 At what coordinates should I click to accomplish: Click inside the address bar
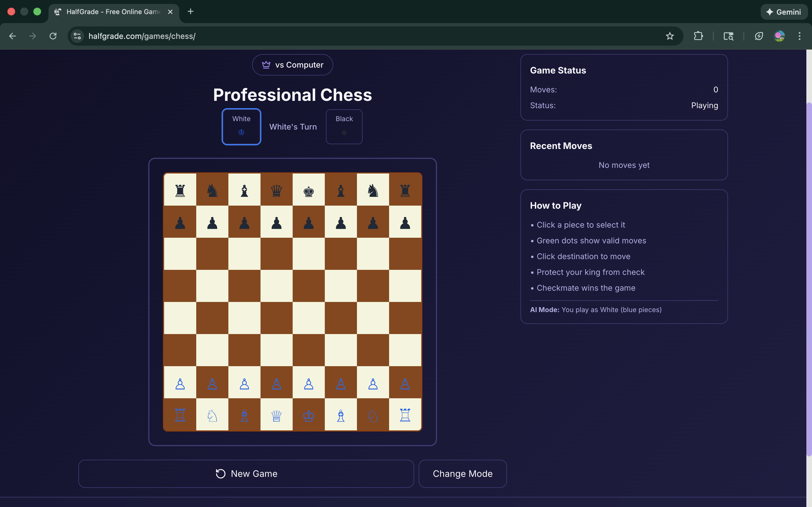(235, 36)
